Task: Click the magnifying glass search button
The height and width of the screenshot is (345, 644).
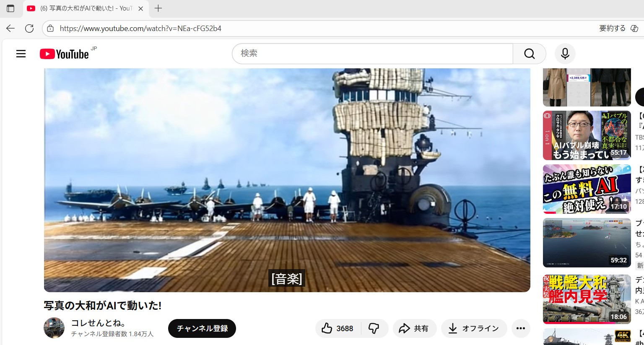Action: point(529,54)
